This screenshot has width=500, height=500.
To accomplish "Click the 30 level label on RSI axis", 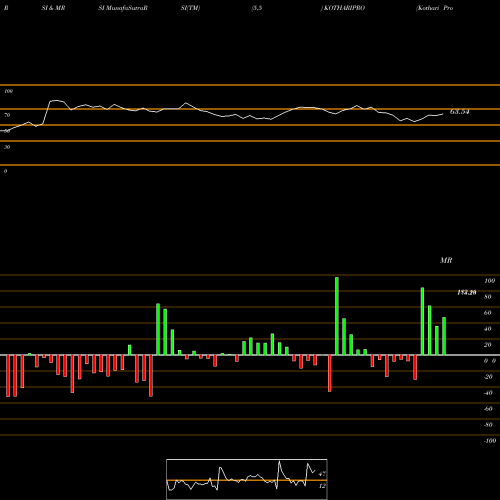I will tap(7, 147).
